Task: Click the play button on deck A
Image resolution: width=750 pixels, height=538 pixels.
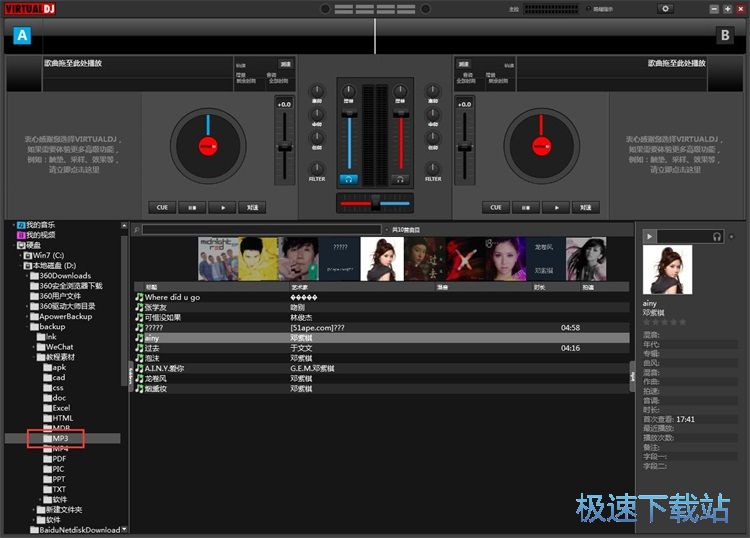Action: click(x=222, y=208)
